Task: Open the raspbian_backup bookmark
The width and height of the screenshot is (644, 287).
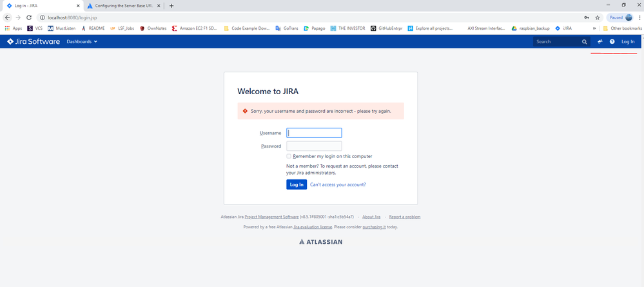Action: [x=531, y=28]
